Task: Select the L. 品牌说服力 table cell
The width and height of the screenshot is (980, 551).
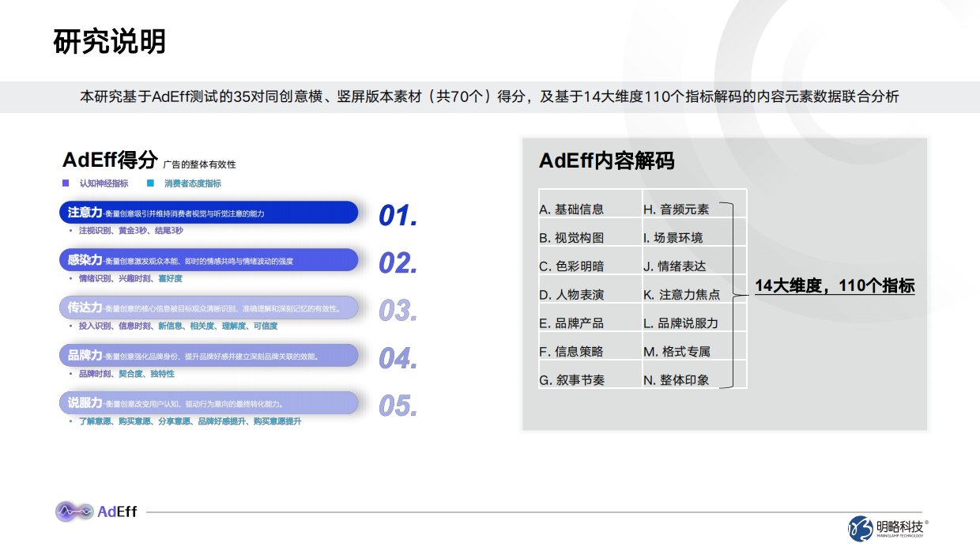Action: (695, 318)
